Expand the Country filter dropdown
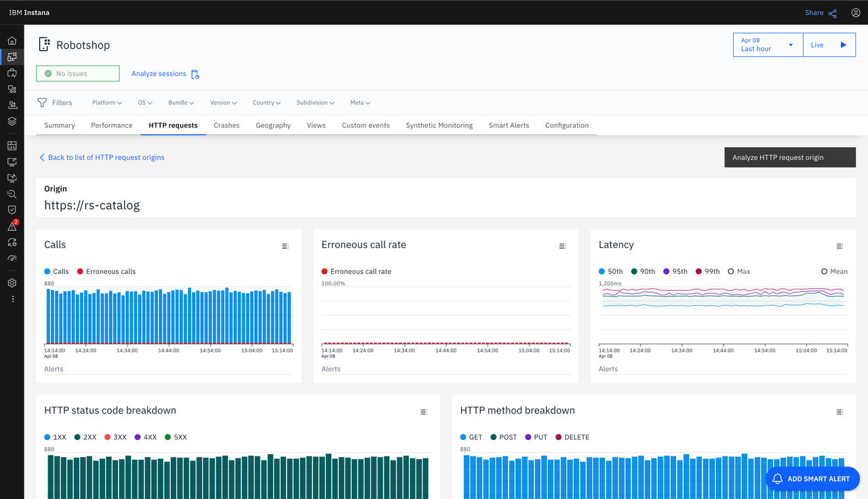Image resolution: width=868 pixels, height=499 pixels. pyautogui.click(x=267, y=102)
